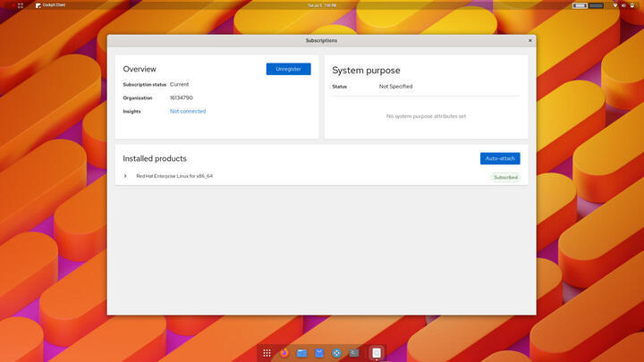Click the 'Installed products' heading
Screen dimensions: 644x362
(x=155, y=158)
